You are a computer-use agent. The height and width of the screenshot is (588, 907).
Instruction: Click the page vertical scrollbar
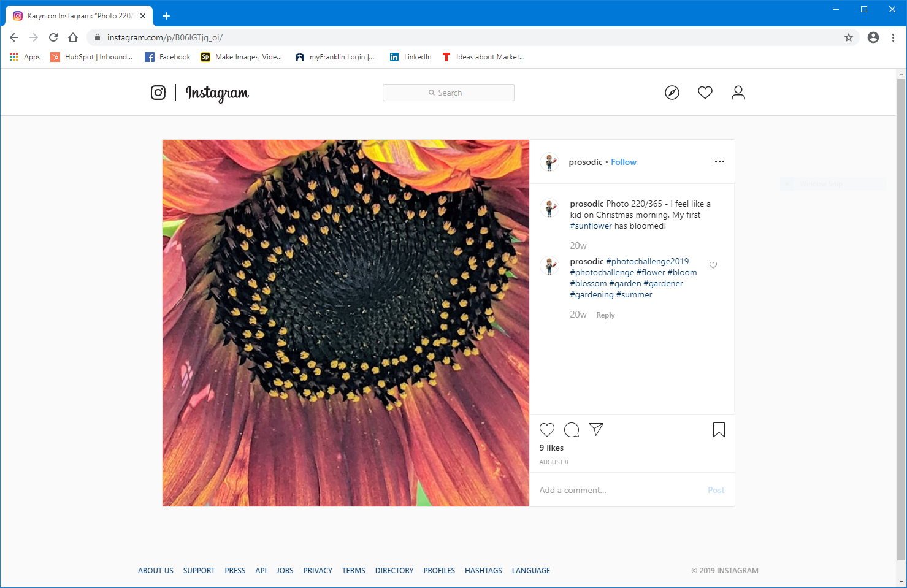tap(901, 319)
